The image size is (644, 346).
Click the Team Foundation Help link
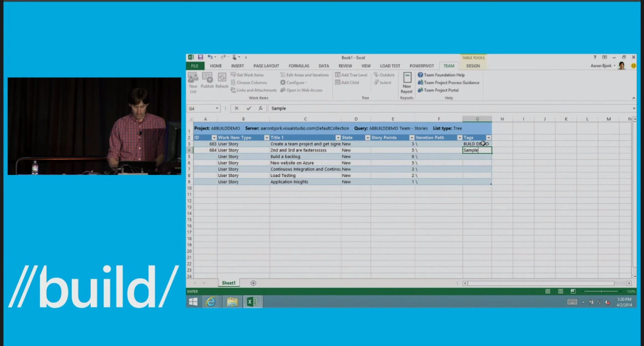[x=444, y=75]
